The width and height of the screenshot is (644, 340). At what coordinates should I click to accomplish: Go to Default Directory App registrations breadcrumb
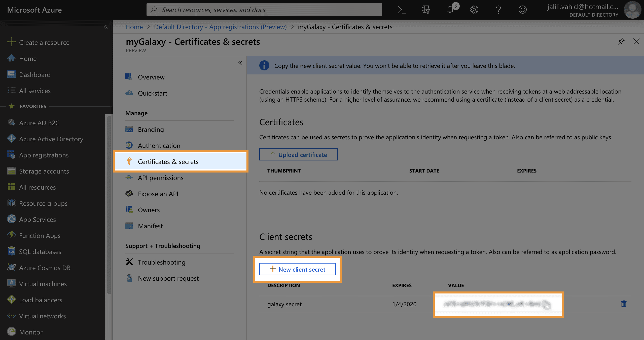pos(220,27)
